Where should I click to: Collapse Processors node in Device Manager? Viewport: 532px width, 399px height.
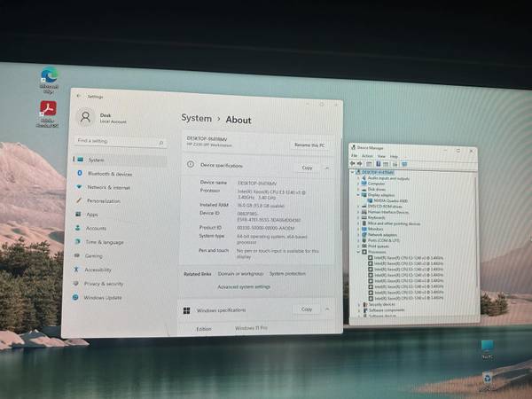coord(358,251)
